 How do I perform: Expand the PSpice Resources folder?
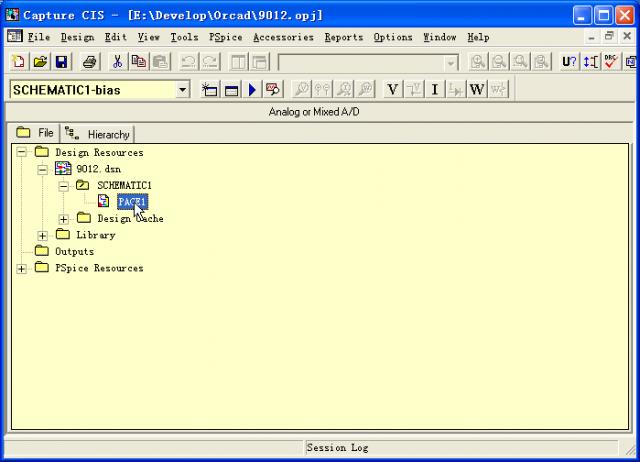(x=22, y=268)
